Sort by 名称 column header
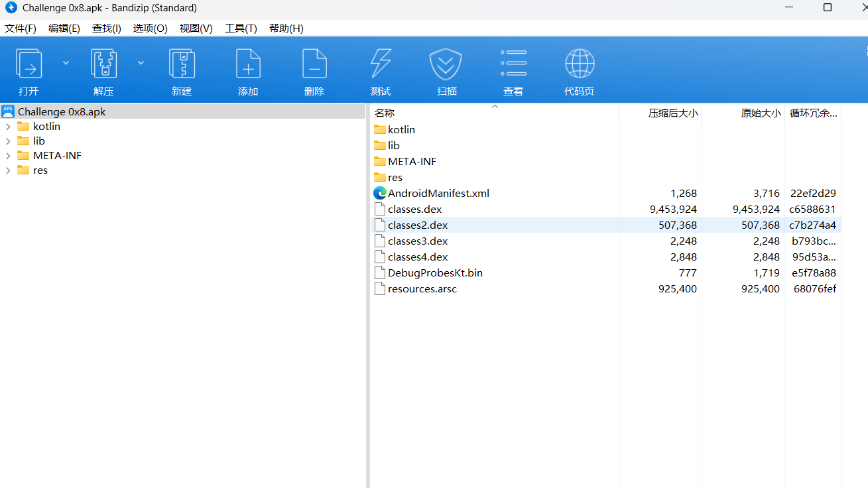This screenshot has width=868, height=488. pyautogui.click(x=385, y=113)
